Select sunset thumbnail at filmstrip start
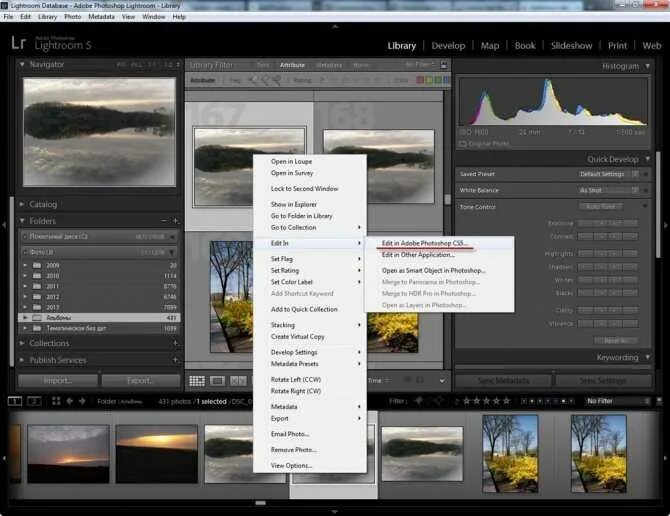This screenshot has height=516, width=670. (68, 454)
